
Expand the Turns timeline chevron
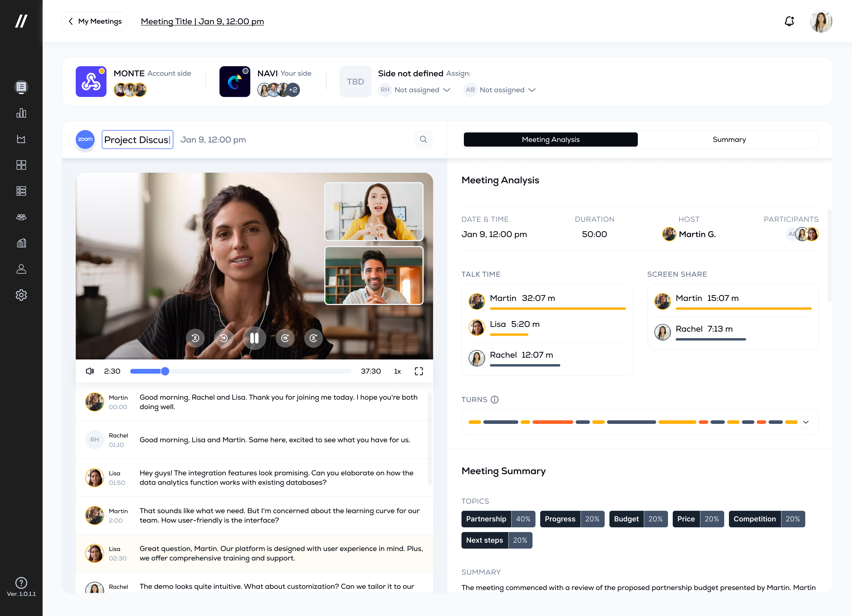pyautogui.click(x=806, y=422)
